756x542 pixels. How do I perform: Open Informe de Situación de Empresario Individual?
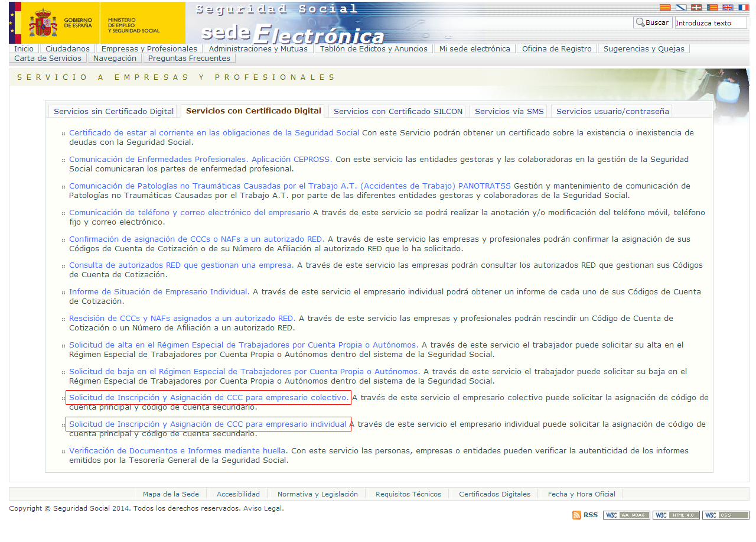[159, 292]
